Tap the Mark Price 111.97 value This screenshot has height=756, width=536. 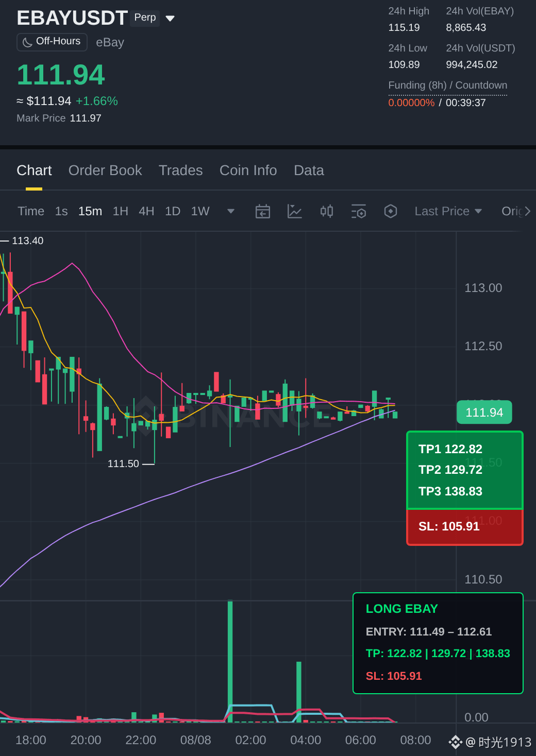pos(86,118)
